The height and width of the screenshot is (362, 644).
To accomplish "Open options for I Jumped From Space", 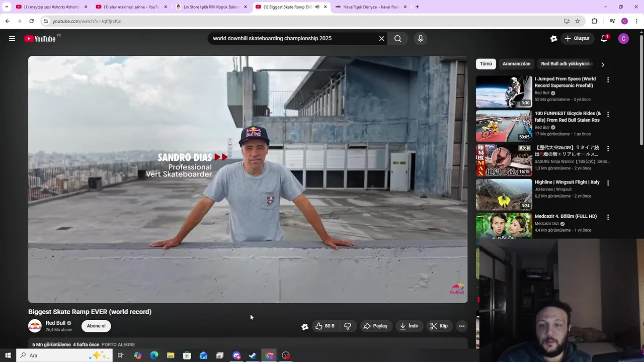I will (608, 80).
